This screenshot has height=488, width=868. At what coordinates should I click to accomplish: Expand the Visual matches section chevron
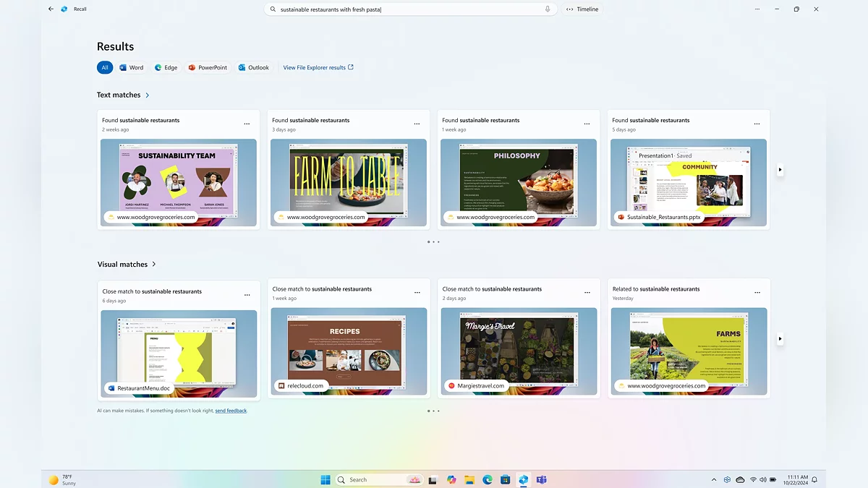pos(154,265)
